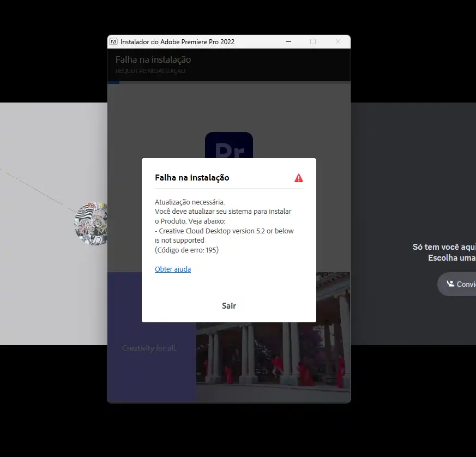This screenshot has height=457, width=476.
Task: Click the 'Falha na instalação' header at top
Action: [153, 59]
